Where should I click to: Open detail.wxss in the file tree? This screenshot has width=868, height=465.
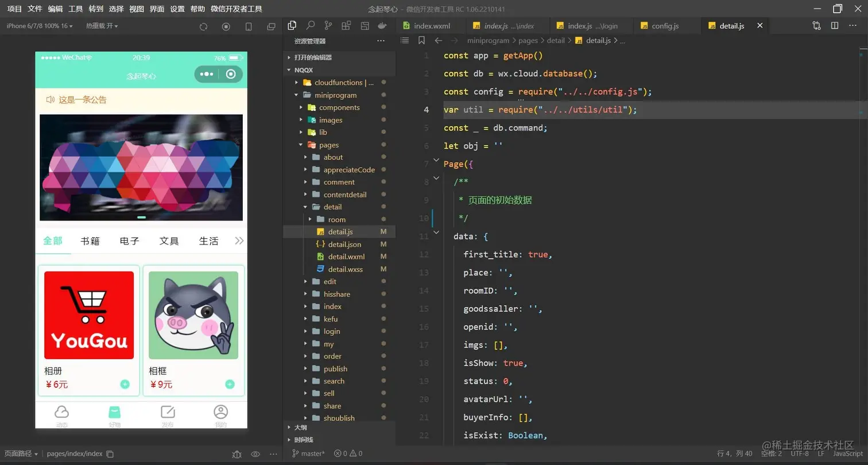pyautogui.click(x=339, y=269)
